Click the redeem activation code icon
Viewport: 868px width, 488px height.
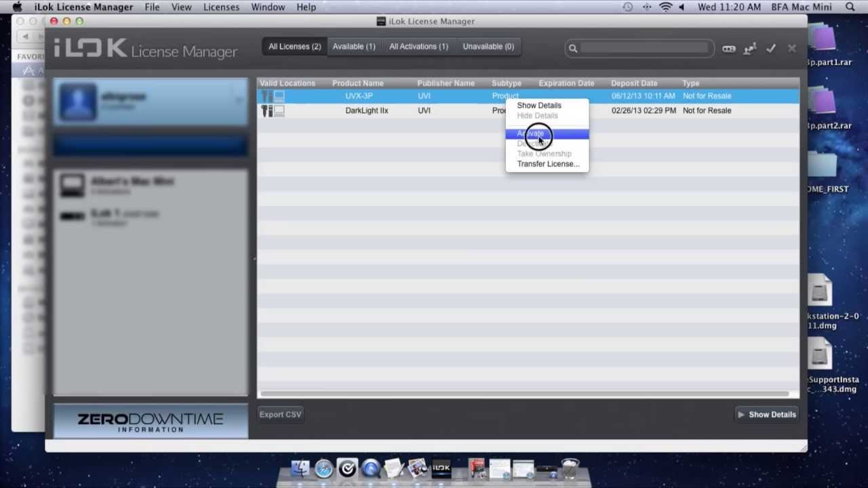pyautogui.click(x=728, y=49)
